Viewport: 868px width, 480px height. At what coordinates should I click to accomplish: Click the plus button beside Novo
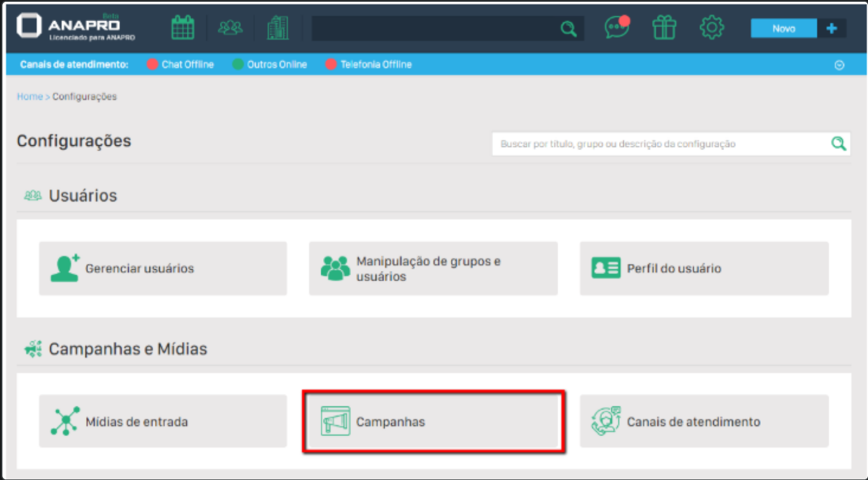832,28
